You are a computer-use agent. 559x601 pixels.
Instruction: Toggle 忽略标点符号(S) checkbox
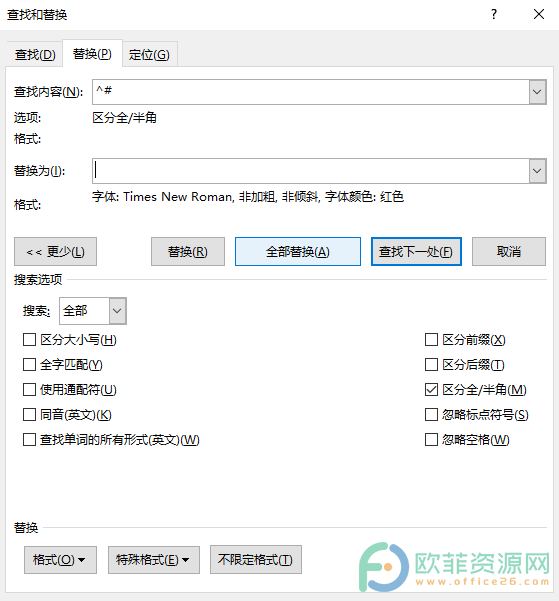[x=431, y=415]
